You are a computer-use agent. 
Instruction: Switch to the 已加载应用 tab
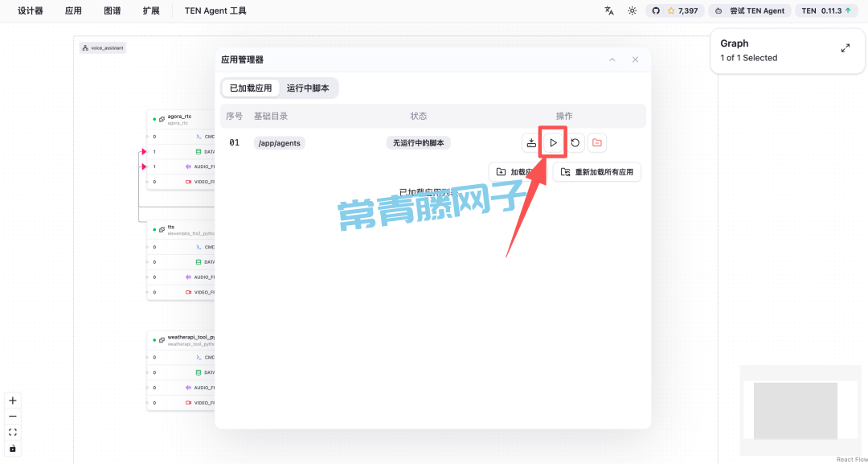[251, 88]
